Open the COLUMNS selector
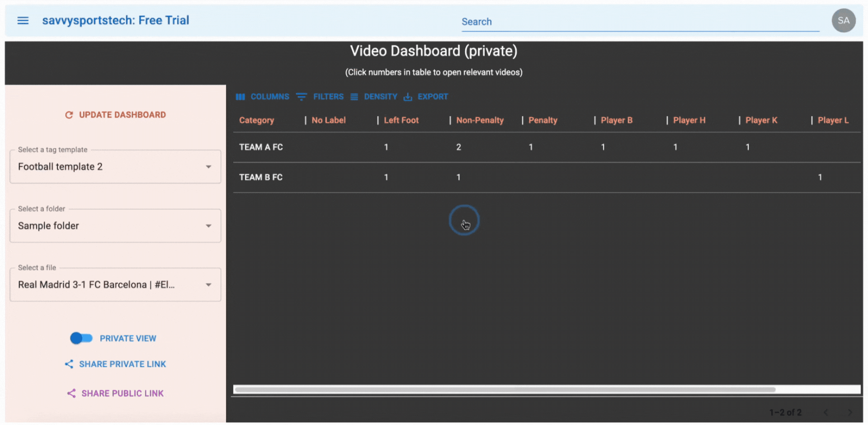Screen dimensions: 868x425 (262, 97)
